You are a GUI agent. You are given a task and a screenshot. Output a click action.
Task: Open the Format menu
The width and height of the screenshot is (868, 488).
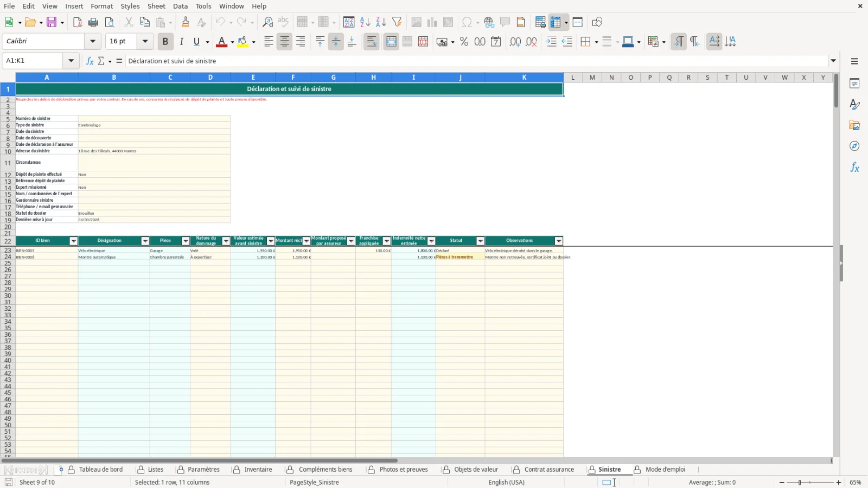pos(102,6)
